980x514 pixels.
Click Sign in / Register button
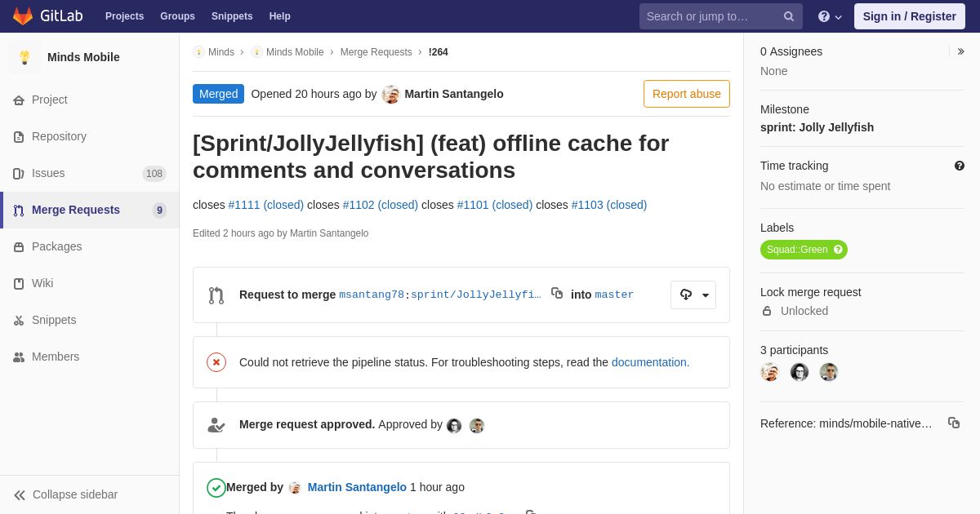[x=910, y=16]
